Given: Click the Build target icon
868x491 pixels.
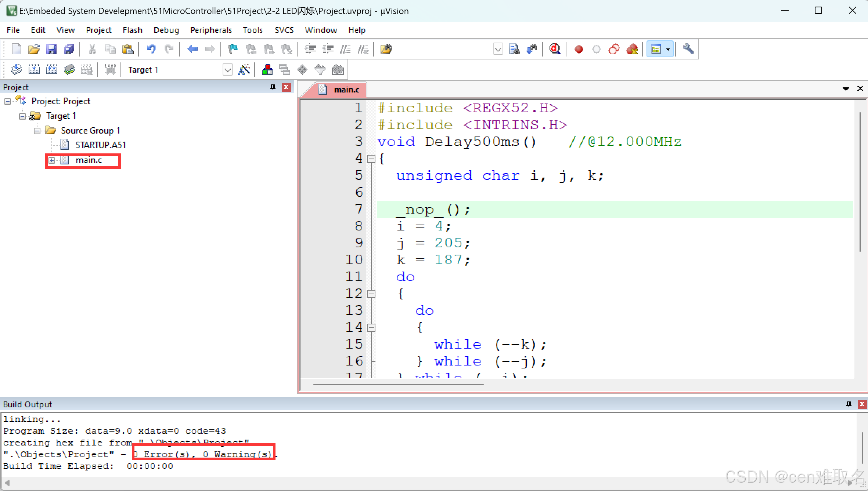Looking at the screenshot, I should [34, 69].
